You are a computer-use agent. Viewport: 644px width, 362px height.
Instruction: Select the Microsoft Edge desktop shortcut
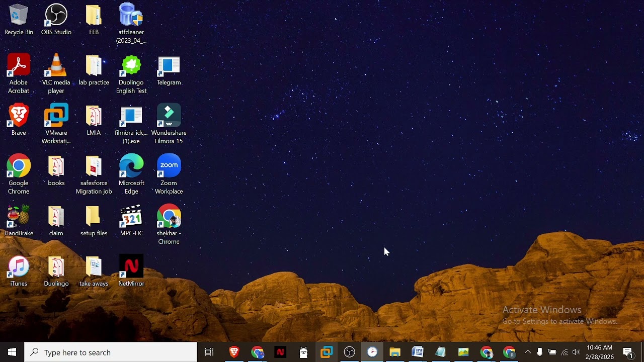click(131, 174)
